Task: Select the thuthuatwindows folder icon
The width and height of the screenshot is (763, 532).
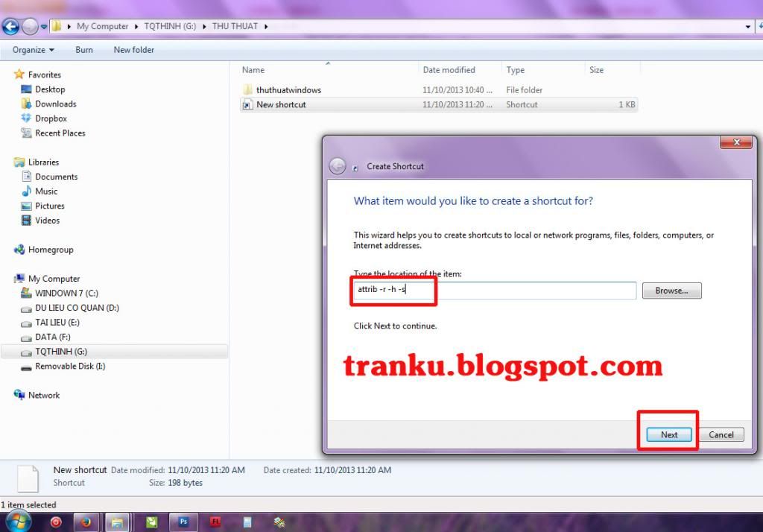Action: (247, 89)
